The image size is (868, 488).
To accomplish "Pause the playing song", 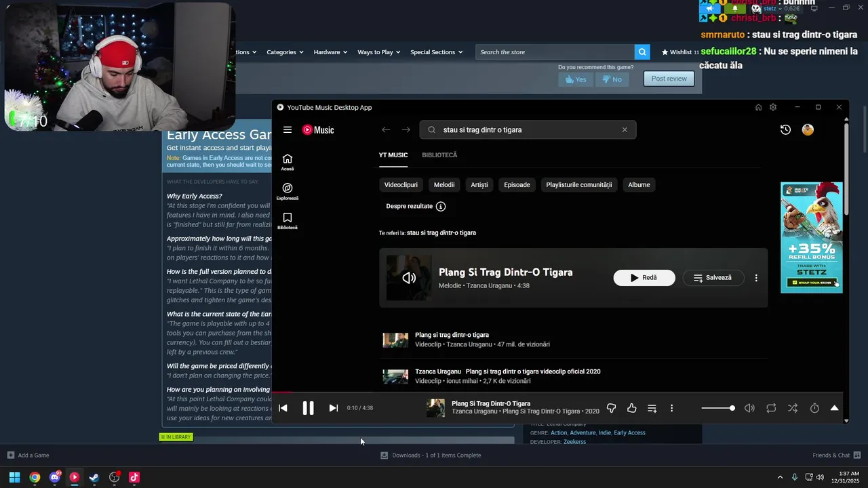I will [x=308, y=408].
